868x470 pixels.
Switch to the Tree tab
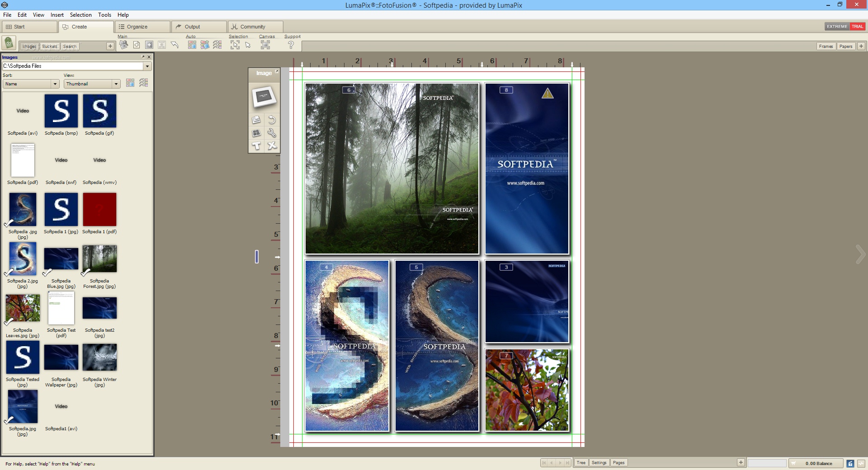point(581,462)
